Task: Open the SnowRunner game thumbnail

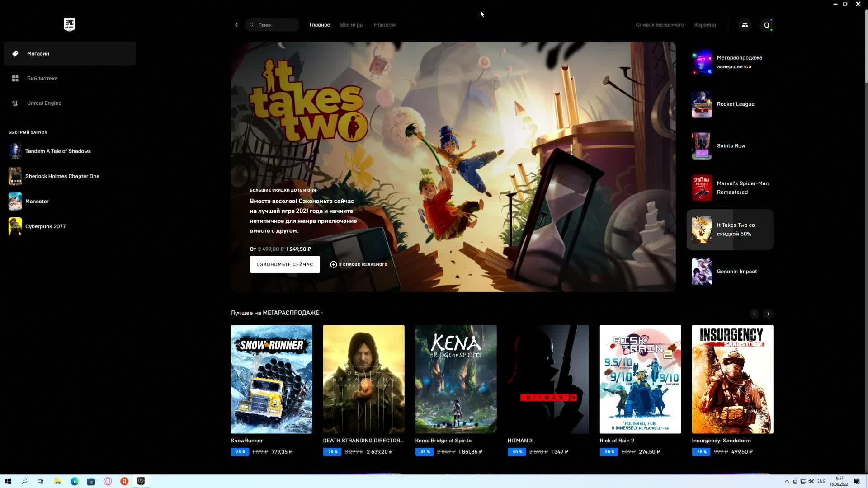Action: (271, 379)
